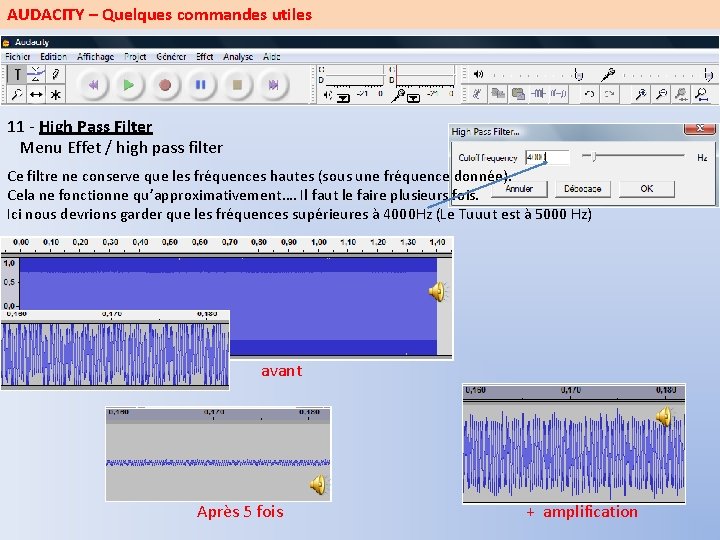This screenshot has width=720, height=540.
Task: Click Annuler in High Pass Filter dialog
Action: tap(519, 189)
